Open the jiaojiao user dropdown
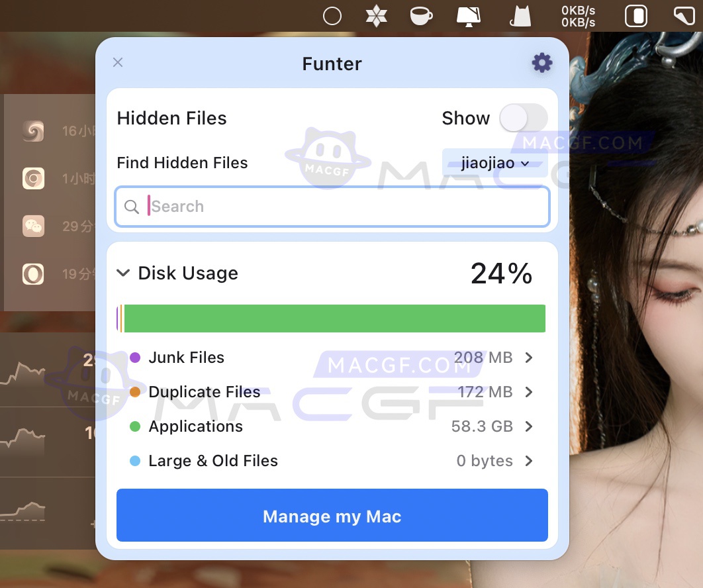703x588 pixels. [495, 162]
